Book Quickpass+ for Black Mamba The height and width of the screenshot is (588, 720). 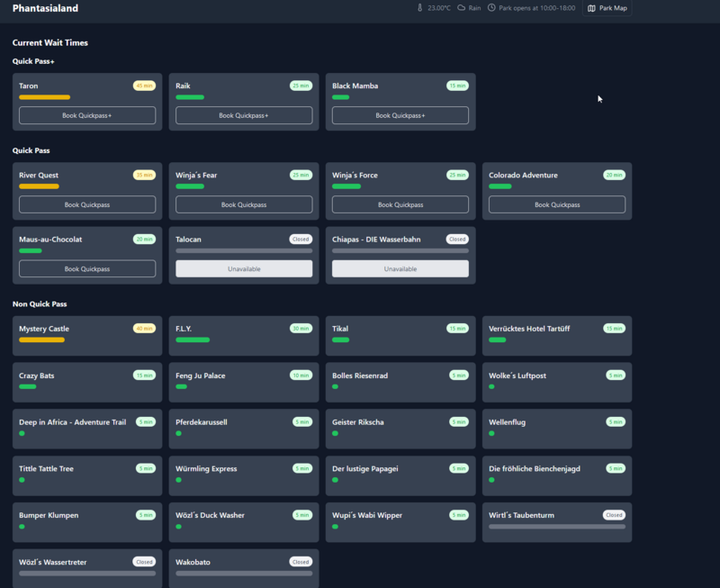coord(400,115)
